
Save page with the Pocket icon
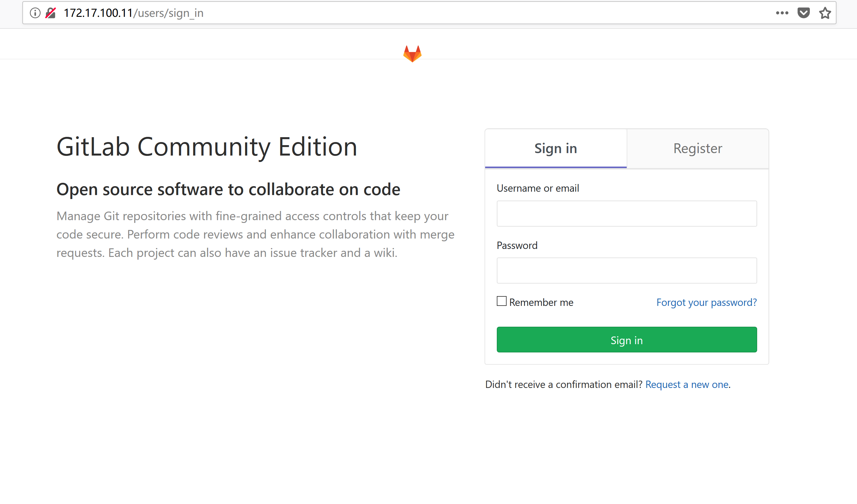point(804,13)
